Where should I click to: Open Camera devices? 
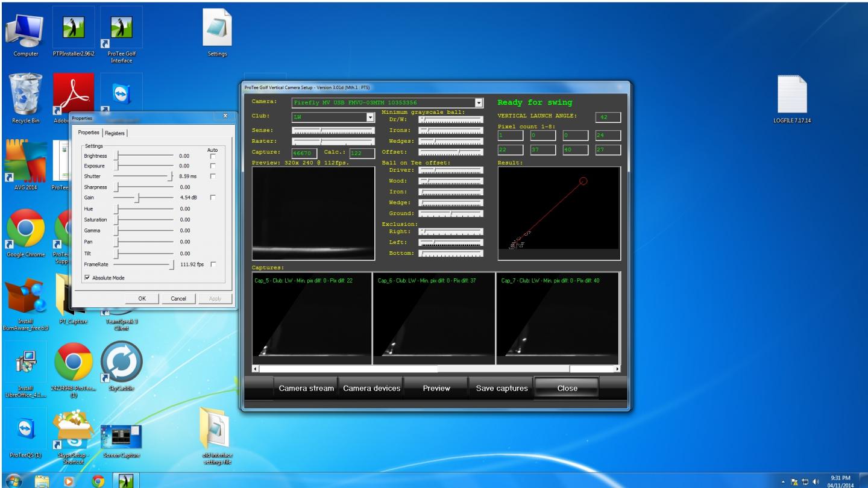click(x=372, y=389)
